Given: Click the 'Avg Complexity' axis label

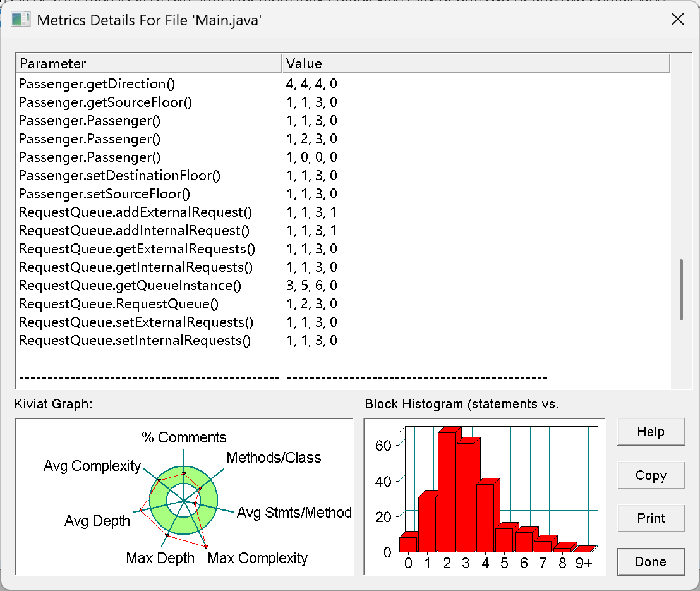Looking at the screenshot, I should point(92,465).
